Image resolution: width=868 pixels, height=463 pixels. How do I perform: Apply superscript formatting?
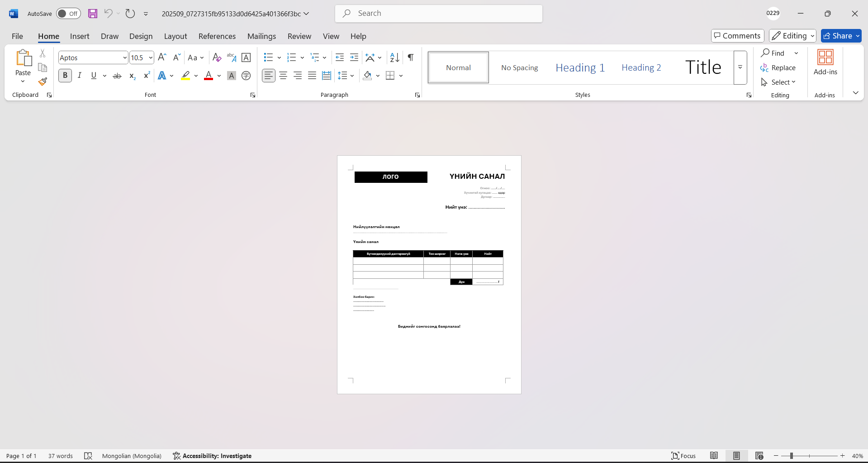(x=147, y=76)
